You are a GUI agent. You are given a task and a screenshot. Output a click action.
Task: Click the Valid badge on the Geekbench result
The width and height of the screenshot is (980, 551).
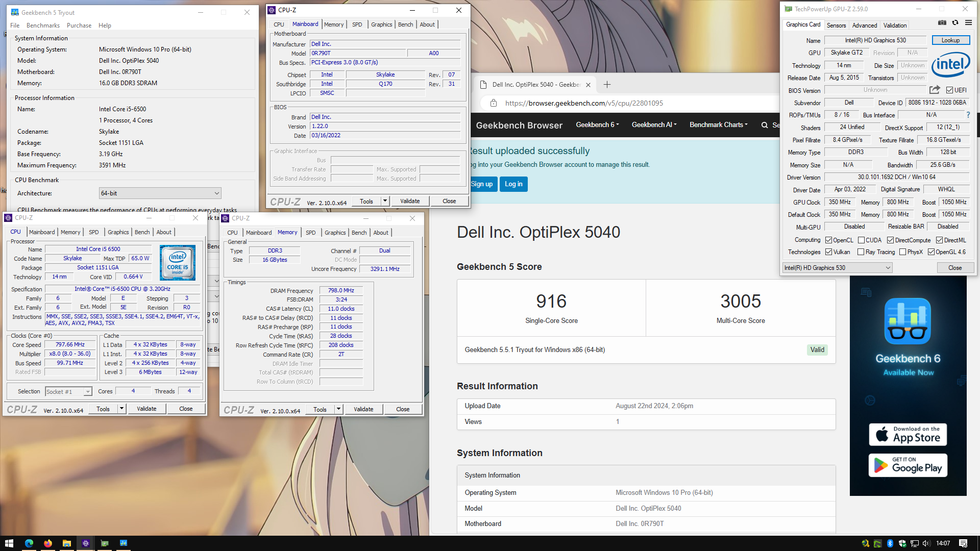pos(817,350)
